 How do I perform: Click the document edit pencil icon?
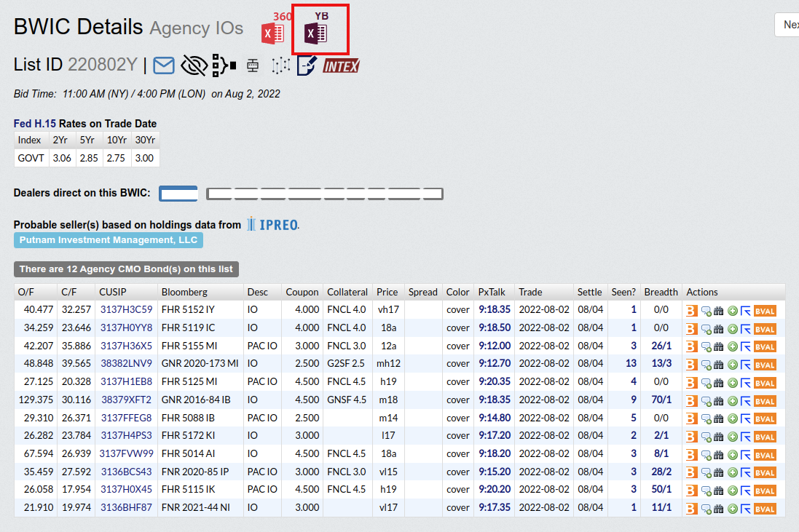pyautogui.click(x=306, y=65)
